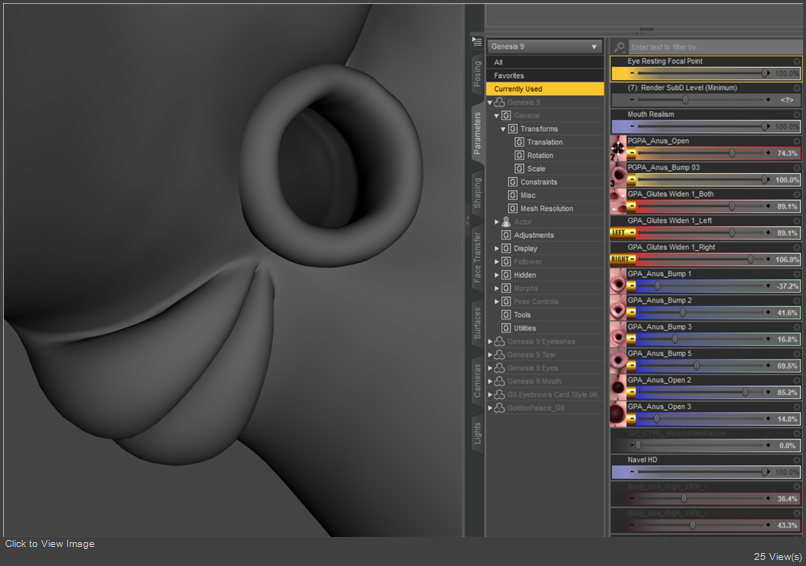The image size is (806, 566).
Task: Switch to the Face Transfer tab
Action: point(477,257)
